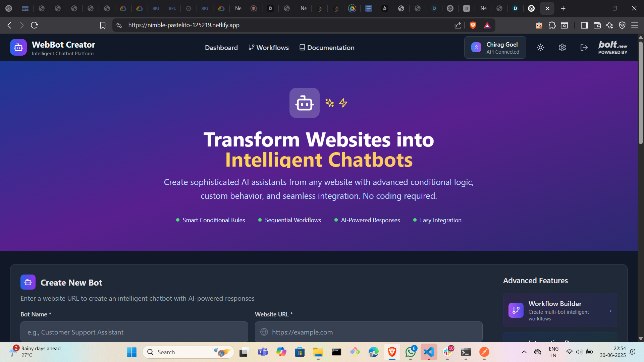Click the logout arrow icon
This screenshot has height=362, width=644.
pos(584,48)
